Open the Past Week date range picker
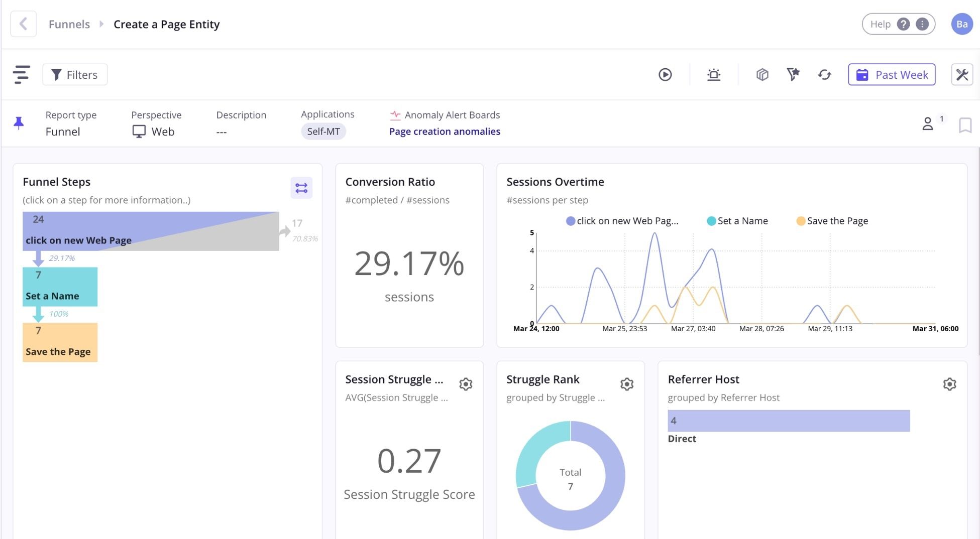The width and height of the screenshot is (980, 539). (x=892, y=75)
